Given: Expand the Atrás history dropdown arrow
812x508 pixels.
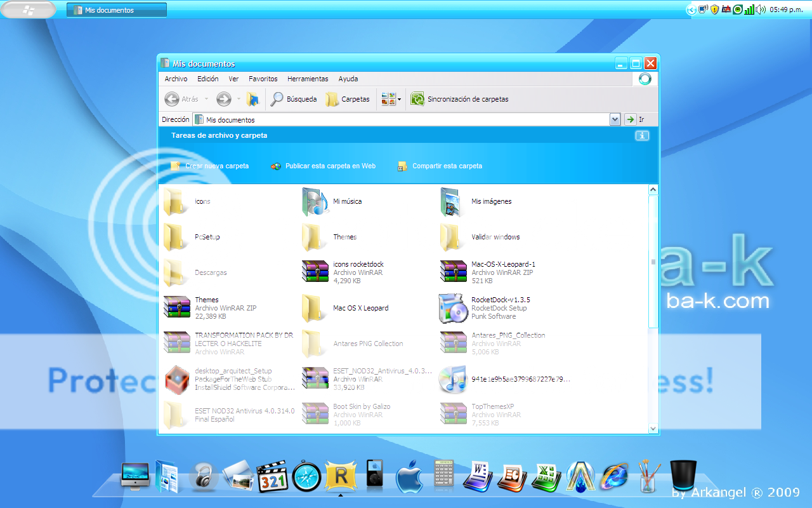Looking at the screenshot, I should pos(206,99).
